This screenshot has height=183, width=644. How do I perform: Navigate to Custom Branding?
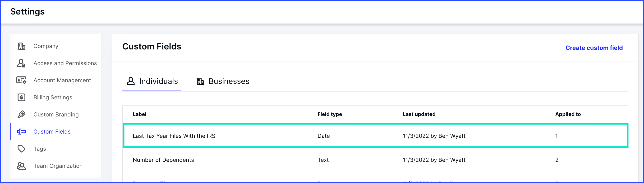(56, 115)
